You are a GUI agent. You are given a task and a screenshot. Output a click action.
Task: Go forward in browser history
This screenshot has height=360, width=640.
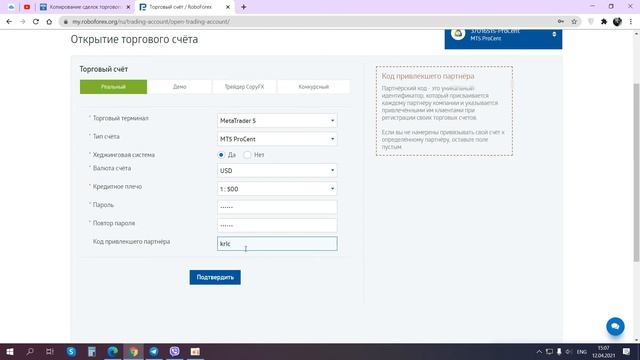tap(22, 22)
